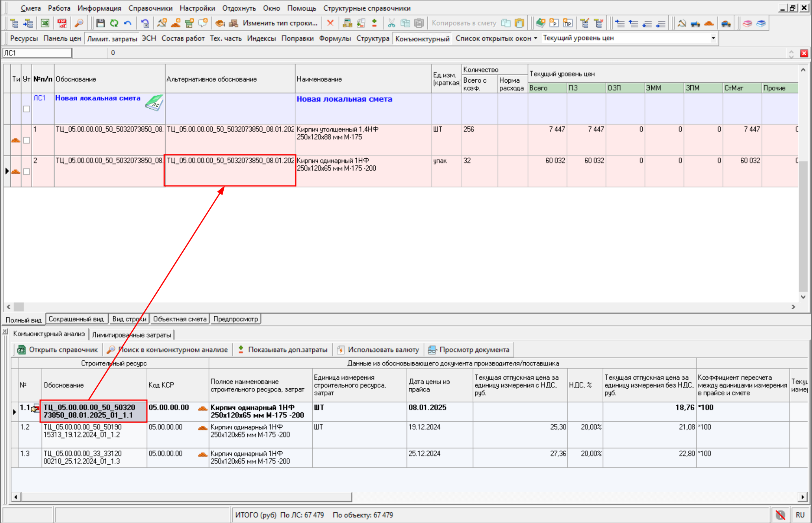Click the blue undo arrow icon
The image size is (812, 523).
click(x=128, y=23)
